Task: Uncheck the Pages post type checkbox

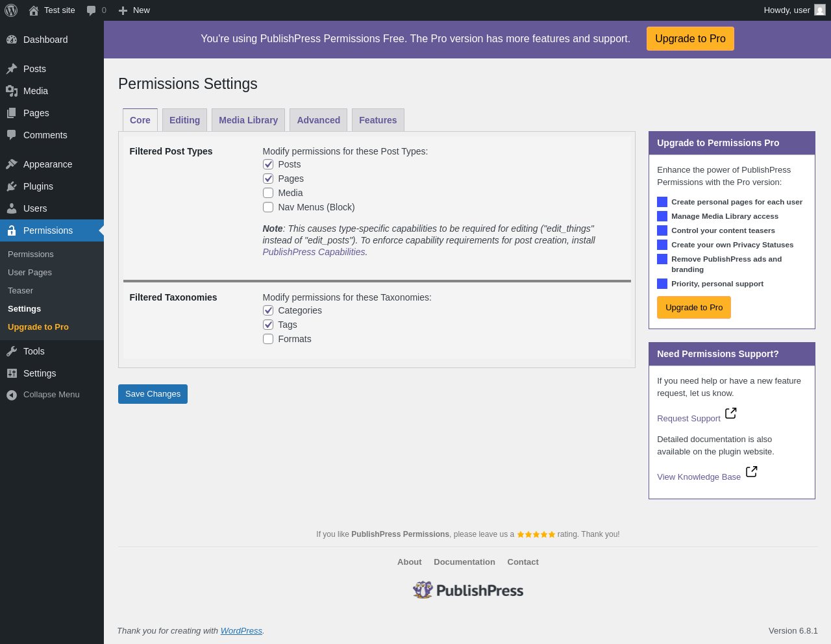Action: (x=268, y=179)
